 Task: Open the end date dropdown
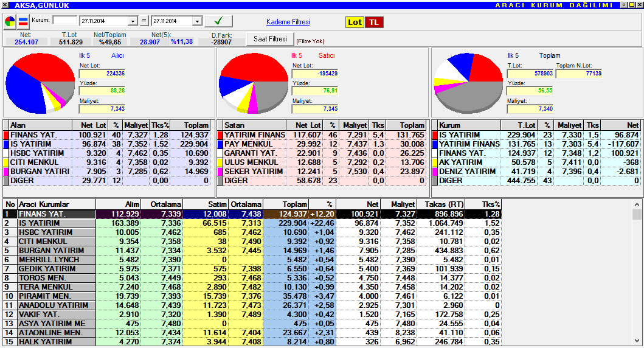click(196, 21)
